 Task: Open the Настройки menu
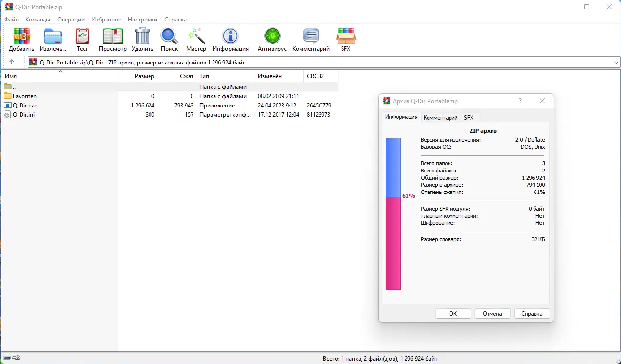(x=143, y=20)
